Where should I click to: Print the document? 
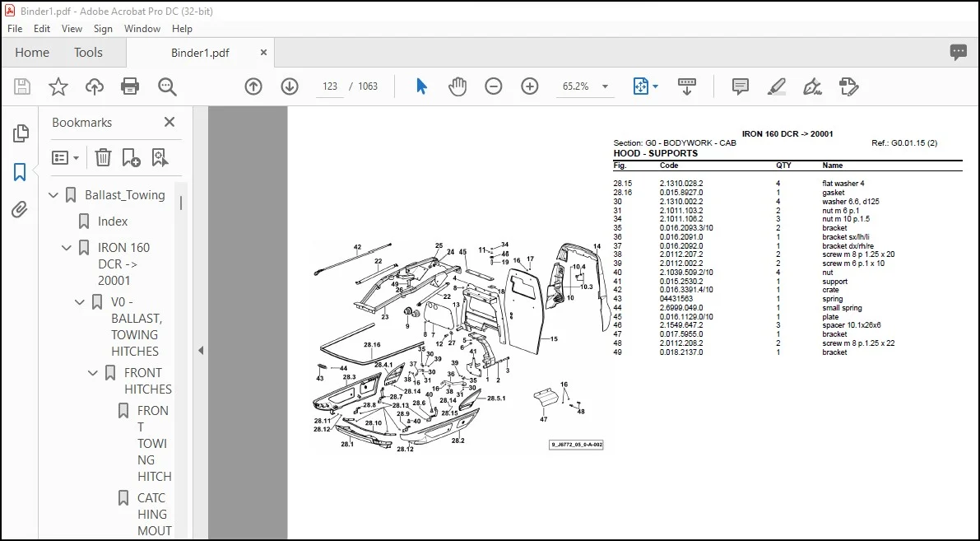click(130, 86)
